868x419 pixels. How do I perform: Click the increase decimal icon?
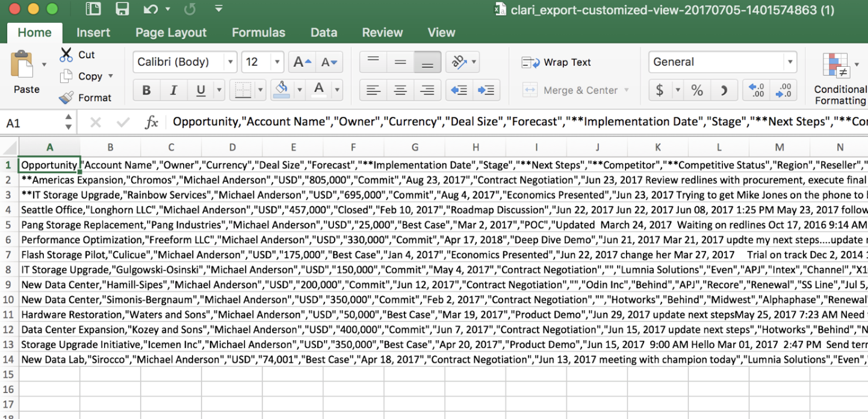coord(755,90)
